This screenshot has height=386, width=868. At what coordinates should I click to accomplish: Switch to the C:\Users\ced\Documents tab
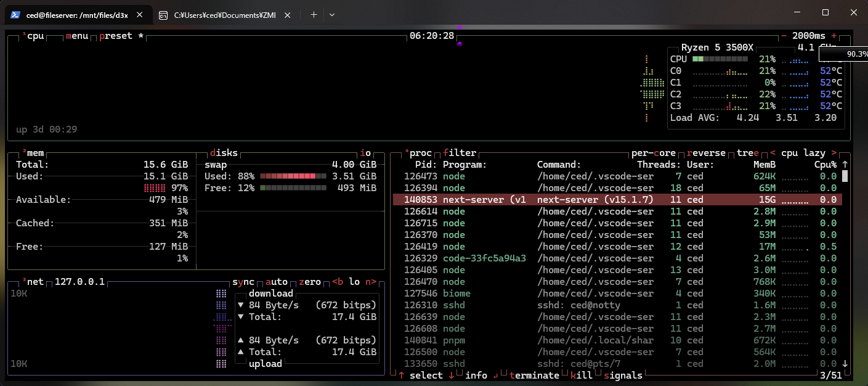coord(224,15)
